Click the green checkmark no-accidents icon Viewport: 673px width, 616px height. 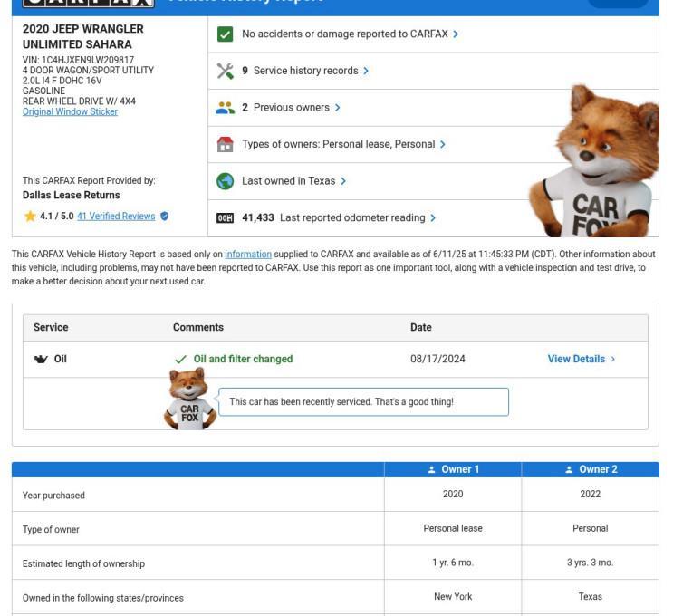[225, 34]
